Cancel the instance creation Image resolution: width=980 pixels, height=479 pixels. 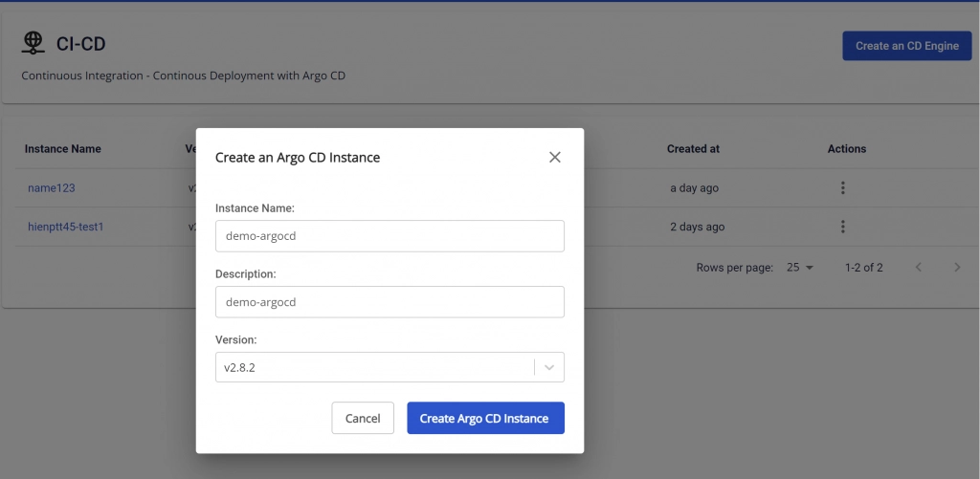[363, 418]
